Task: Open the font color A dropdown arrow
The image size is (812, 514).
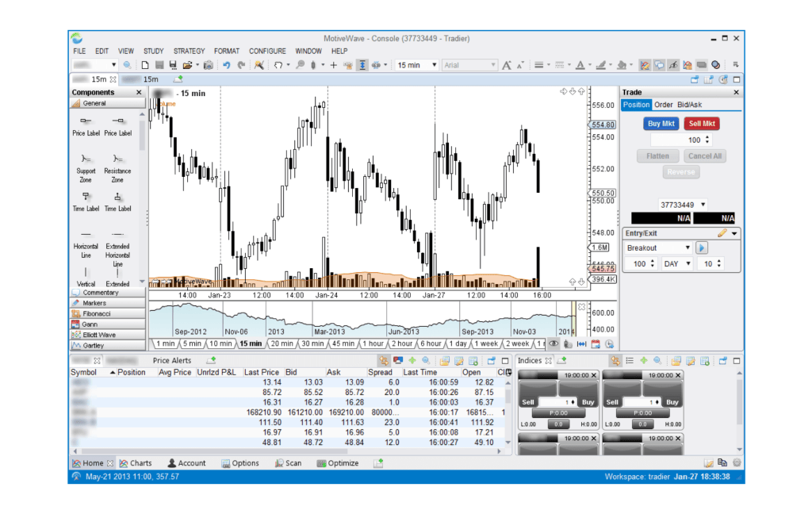Action: tap(590, 65)
